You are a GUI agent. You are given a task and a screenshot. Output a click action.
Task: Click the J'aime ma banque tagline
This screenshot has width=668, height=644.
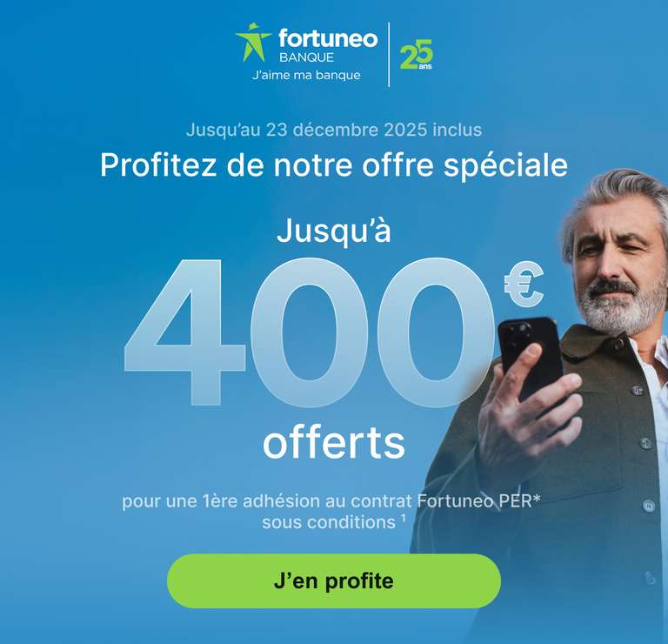coord(306,75)
